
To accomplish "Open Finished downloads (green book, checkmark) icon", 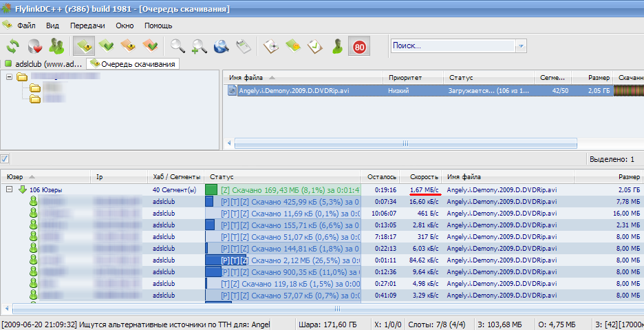I will (107, 45).
